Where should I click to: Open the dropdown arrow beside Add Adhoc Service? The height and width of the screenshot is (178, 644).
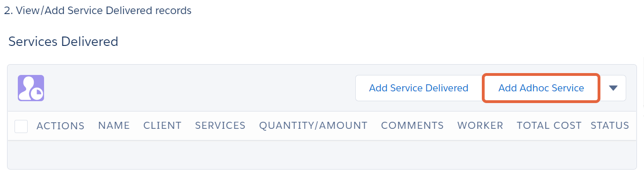tap(613, 88)
